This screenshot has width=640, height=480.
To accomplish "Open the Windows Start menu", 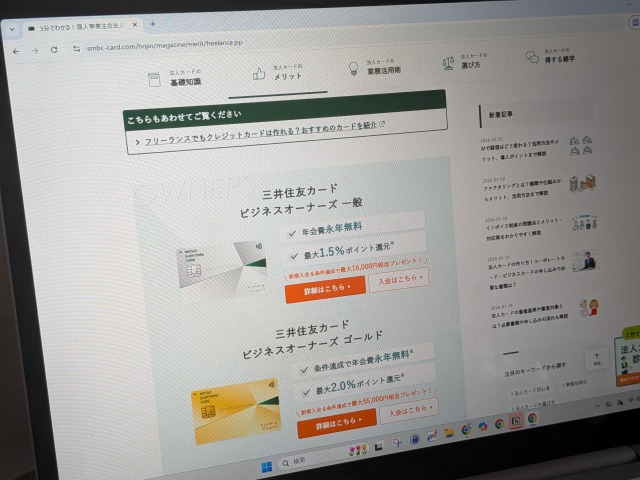I will click(267, 467).
